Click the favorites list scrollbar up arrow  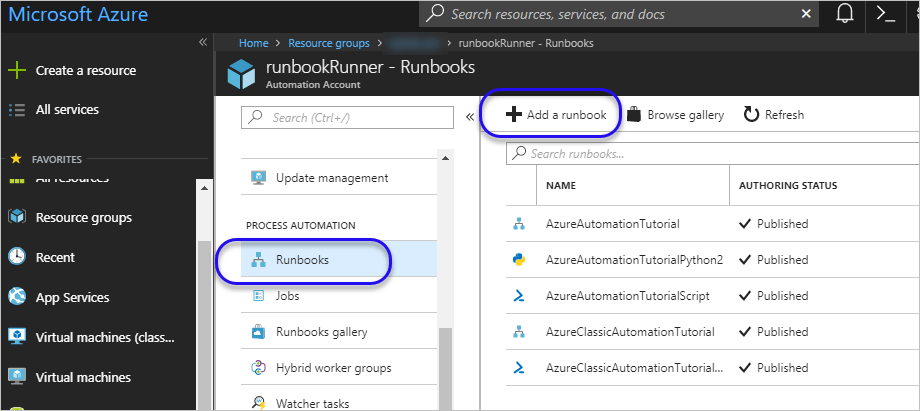[x=204, y=188]
